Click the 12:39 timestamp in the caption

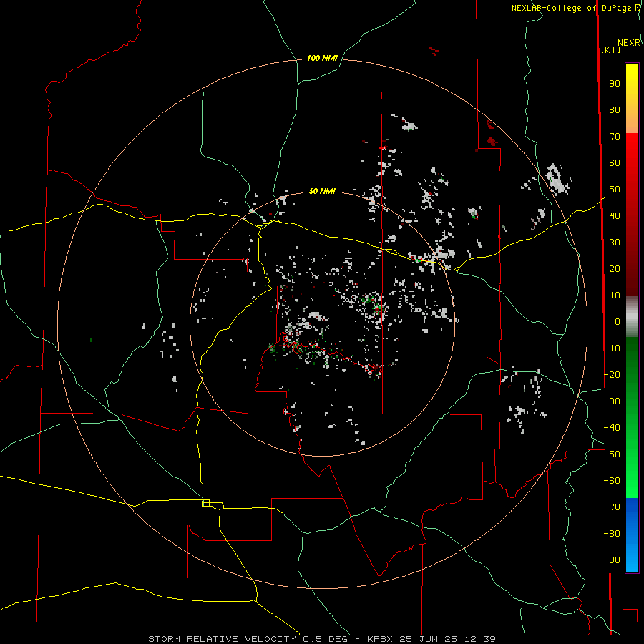pyautogui.click(x=479, y=639)
